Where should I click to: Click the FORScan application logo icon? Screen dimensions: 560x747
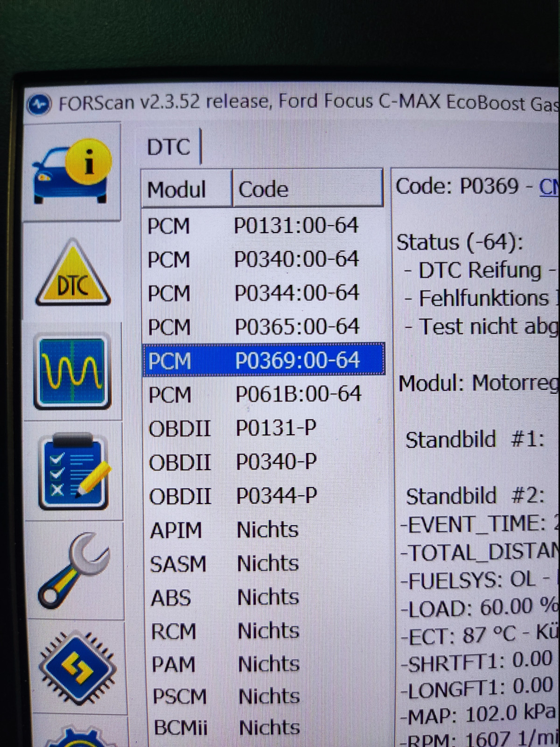click(x=39, y=105)
